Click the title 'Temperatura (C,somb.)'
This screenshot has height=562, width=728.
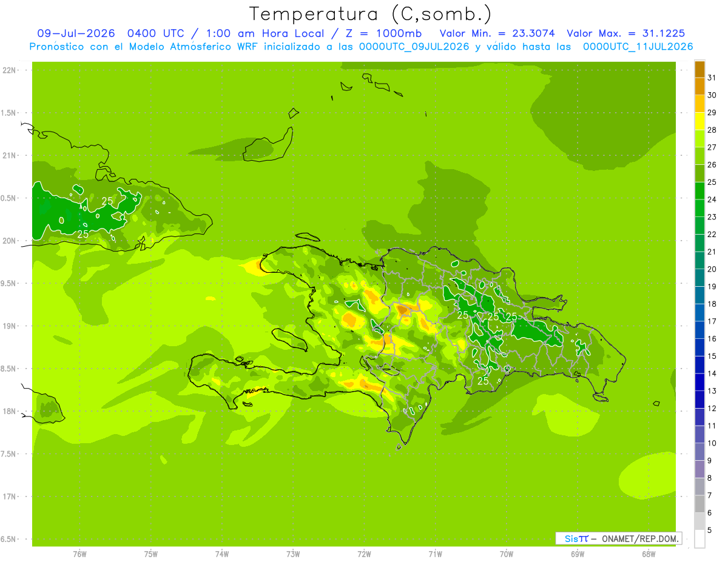(x=371, y=14)
